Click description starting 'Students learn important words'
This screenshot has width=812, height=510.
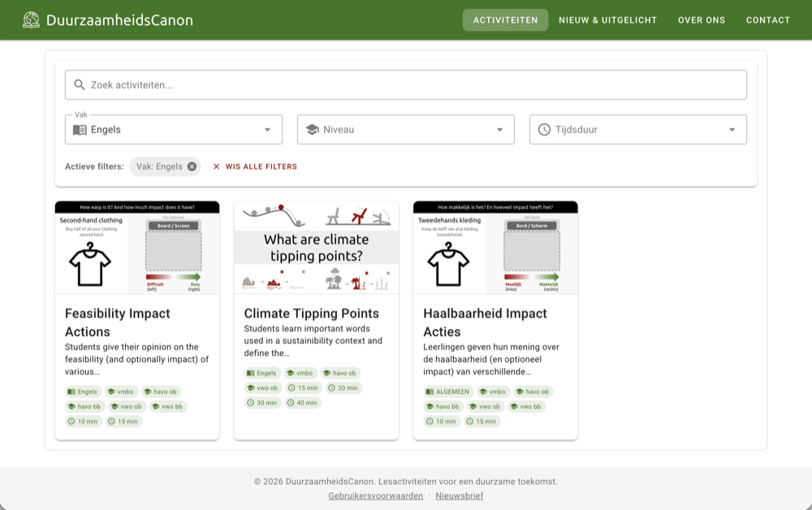pos(313,341)
